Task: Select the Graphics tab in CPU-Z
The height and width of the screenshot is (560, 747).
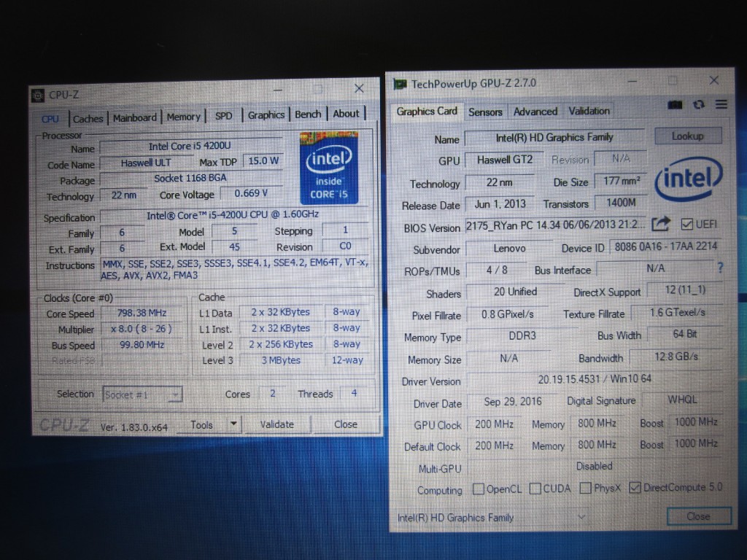Action: point(266,114)
